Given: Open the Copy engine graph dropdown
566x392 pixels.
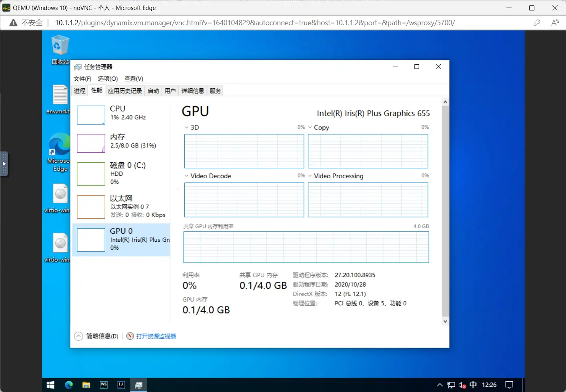Looking at the screenshot, I should coord(310,127).
